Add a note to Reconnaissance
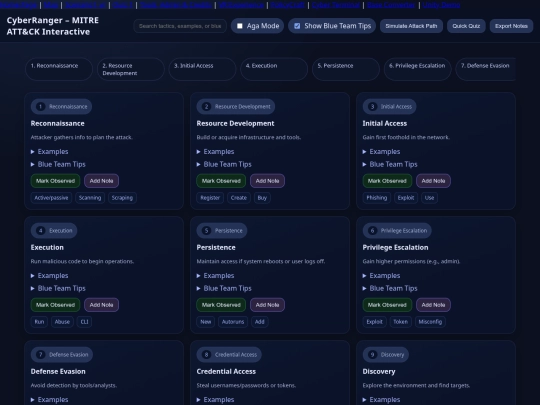 click(x=102, y=181)
